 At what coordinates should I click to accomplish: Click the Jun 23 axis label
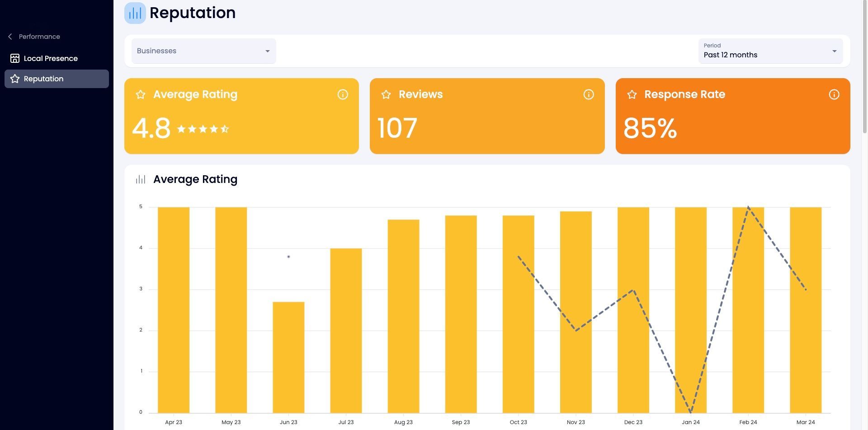coord(288,422)
